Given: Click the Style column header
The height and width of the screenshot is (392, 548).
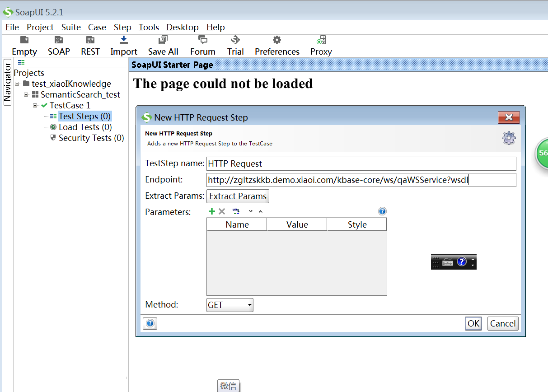Looking at the screenshot, I should [x=357, y=224].
